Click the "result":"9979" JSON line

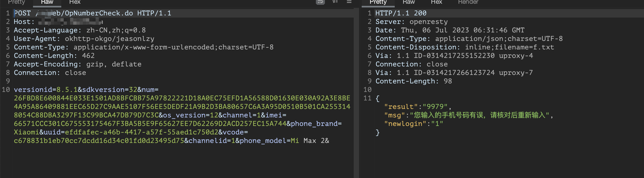point(418,107)
